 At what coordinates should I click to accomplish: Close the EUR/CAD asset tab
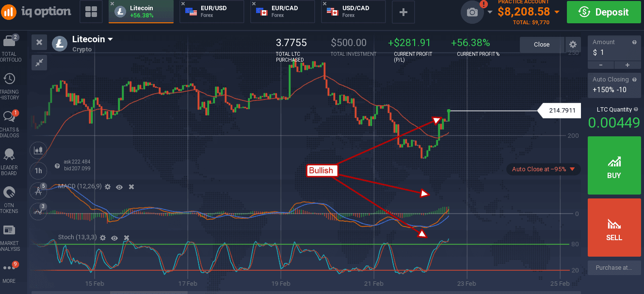tap(254, 4)
